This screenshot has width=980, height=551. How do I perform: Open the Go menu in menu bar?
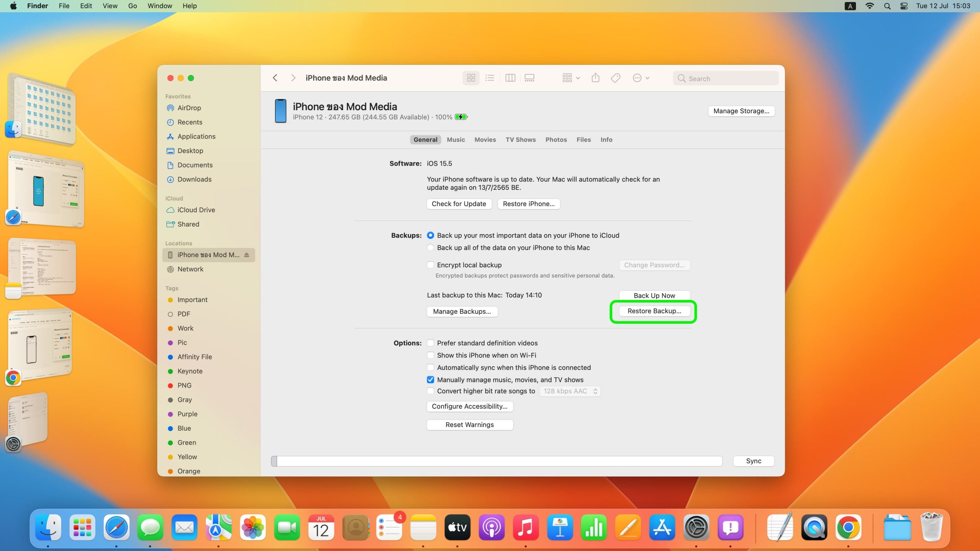132,6
